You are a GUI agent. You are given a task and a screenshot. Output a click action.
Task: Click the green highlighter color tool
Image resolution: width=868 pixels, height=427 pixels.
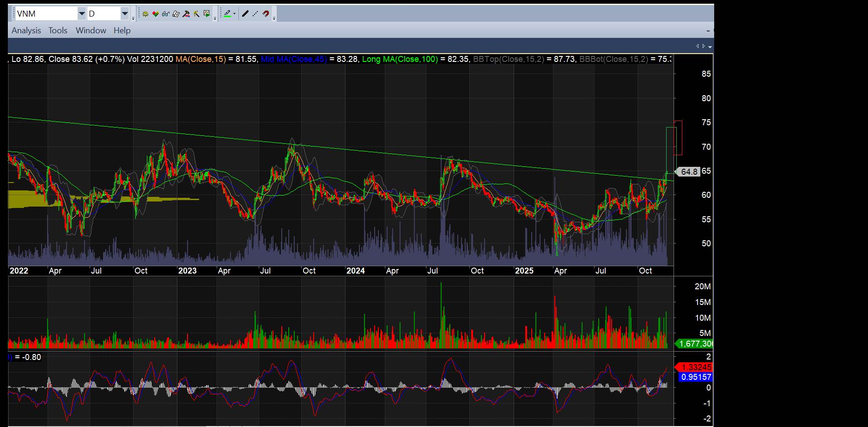(227, 14)
